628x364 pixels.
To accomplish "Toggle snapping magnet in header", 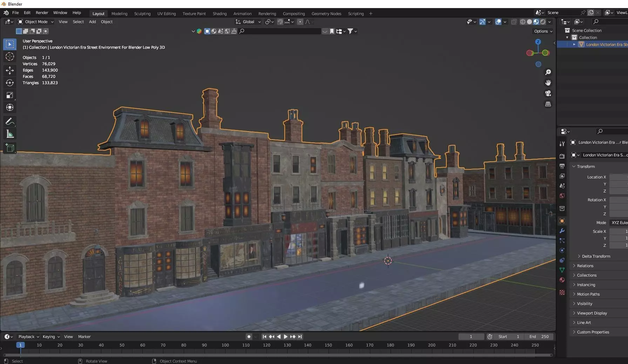I will click(280, 22).
